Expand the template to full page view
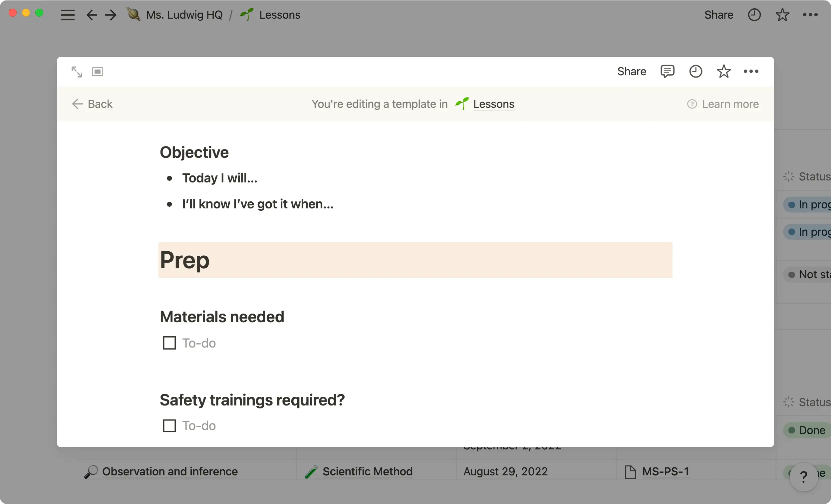The width and height of the screenshot is (831, 504). (76, 71)
